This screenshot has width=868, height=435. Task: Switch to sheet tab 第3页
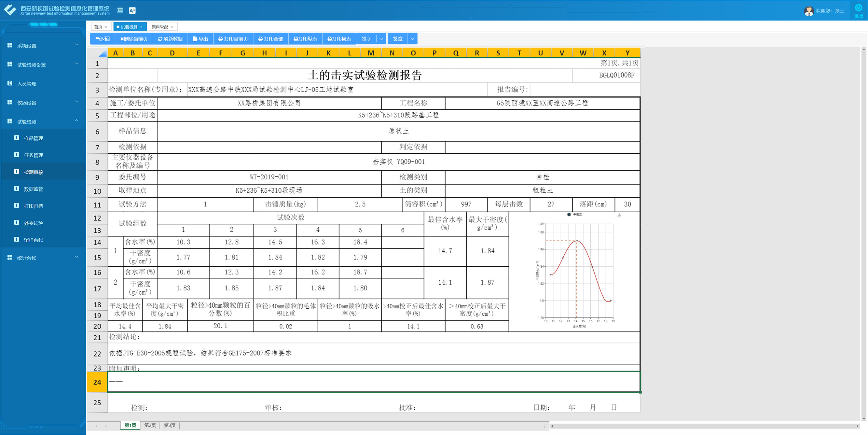(x=170, y=425)
